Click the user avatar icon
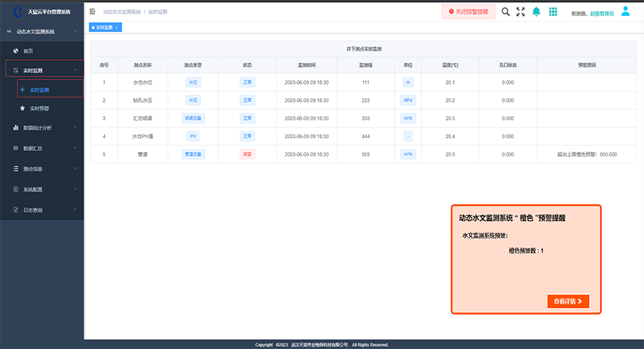Screen dimensions: 644x349 (x=625, y=12)
